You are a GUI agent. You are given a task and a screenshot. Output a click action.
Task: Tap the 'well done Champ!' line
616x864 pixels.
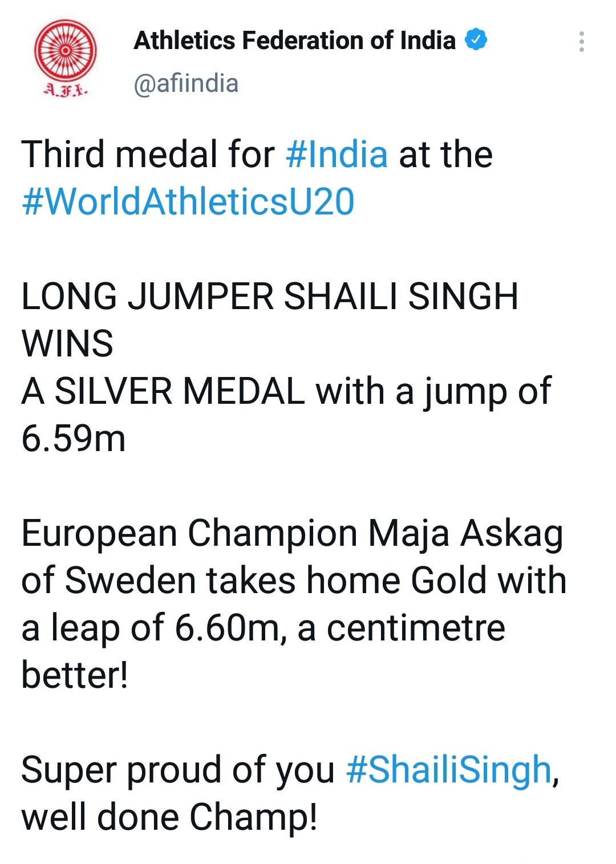169,818
